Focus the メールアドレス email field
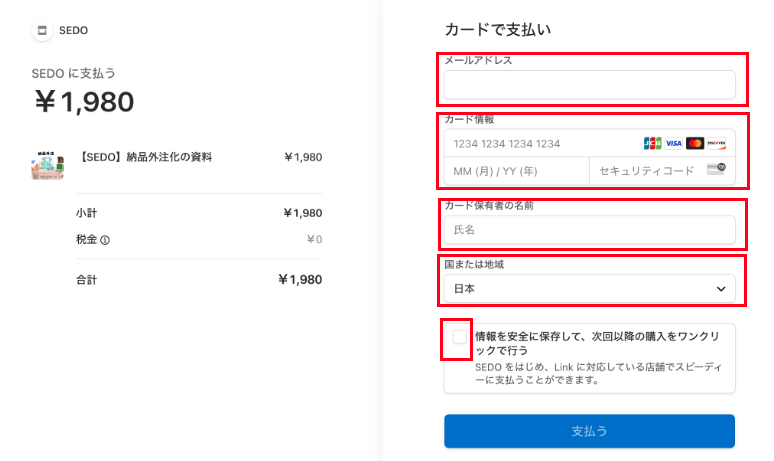This screenshot has width=774, height=461. pos(589,85)
